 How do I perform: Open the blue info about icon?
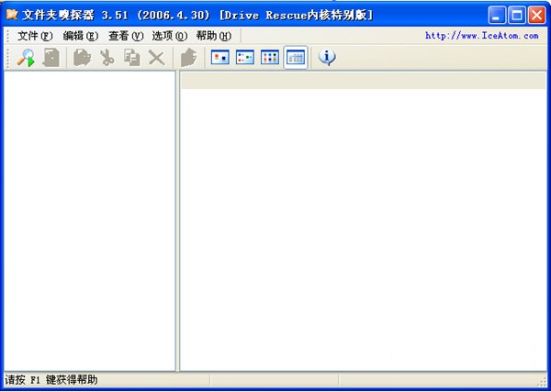(x=327, y=57)
